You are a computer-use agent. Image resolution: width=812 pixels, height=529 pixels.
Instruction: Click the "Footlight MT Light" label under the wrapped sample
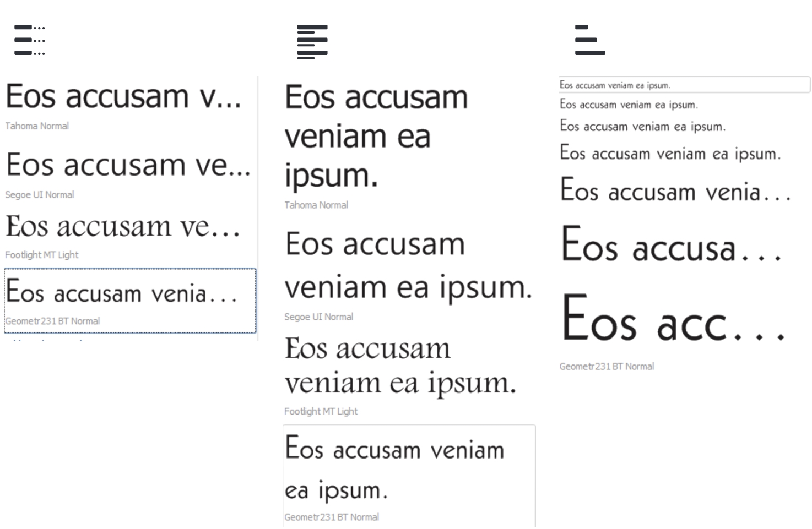pyautogui.click(x=321, y=411)
